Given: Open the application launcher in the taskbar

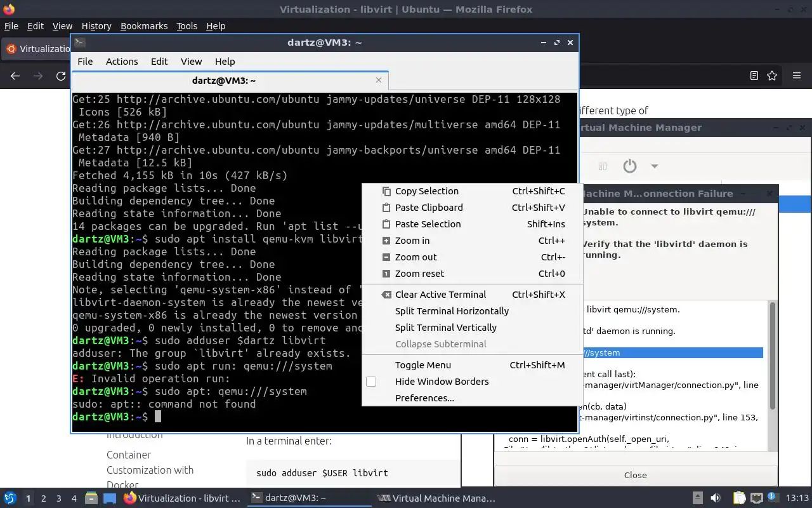Looking at the screenshot, I should (x=10, y=498).
